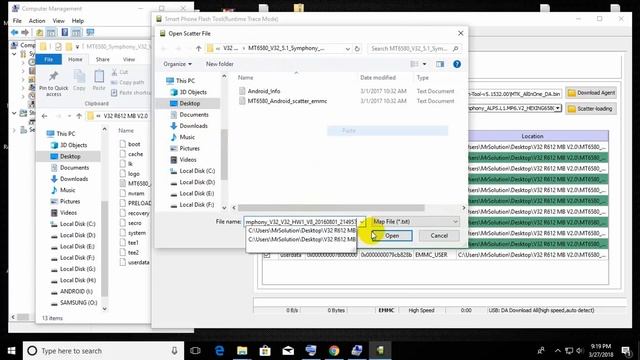Viewport: 640px width, 360px height.
Task: Select Local Disk (F:) in dialog pane
Action: pyautogui.click(x=197, y=204)
